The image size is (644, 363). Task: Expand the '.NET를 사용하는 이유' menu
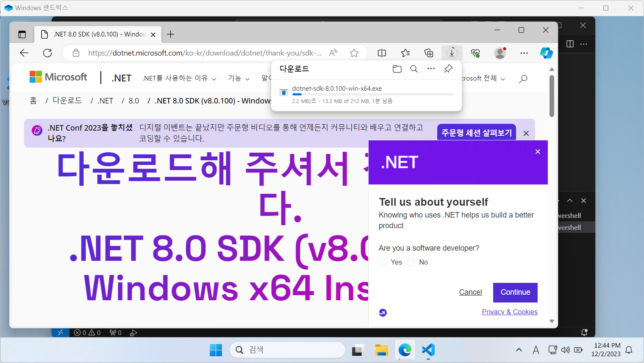pos(179,78)
